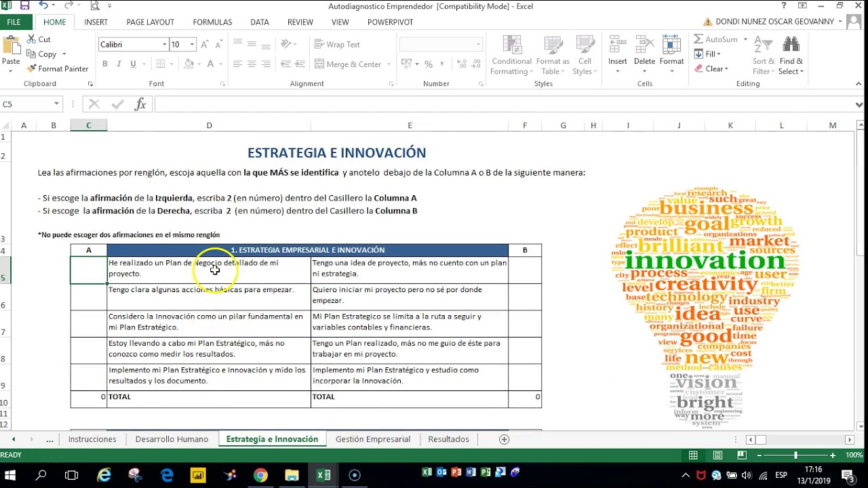Click the Format Painter tool
This screenshot has height=488, width=868.
click(58, 68)
